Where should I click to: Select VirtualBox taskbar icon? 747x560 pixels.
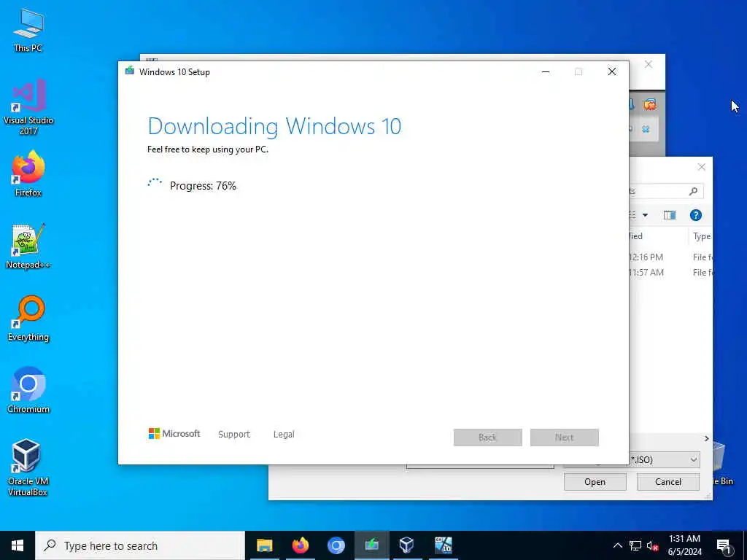coord(407,545)
